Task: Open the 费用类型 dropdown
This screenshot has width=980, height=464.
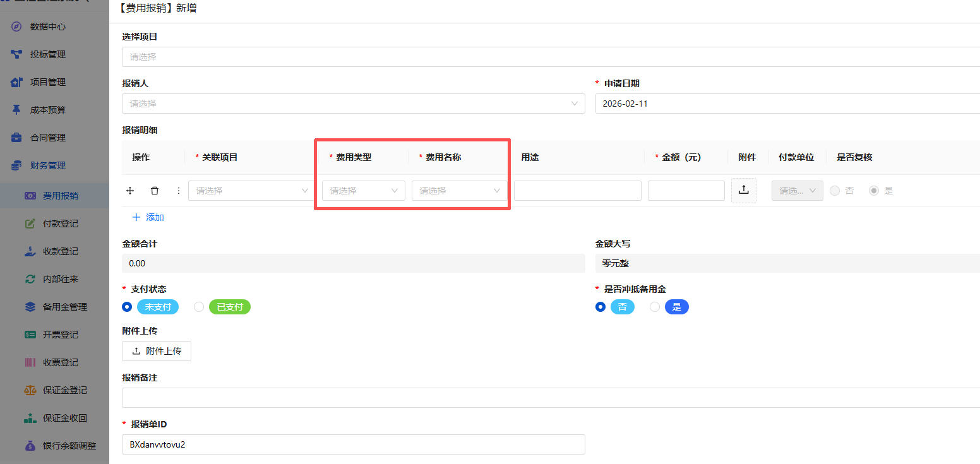Action: click(363, 190)
